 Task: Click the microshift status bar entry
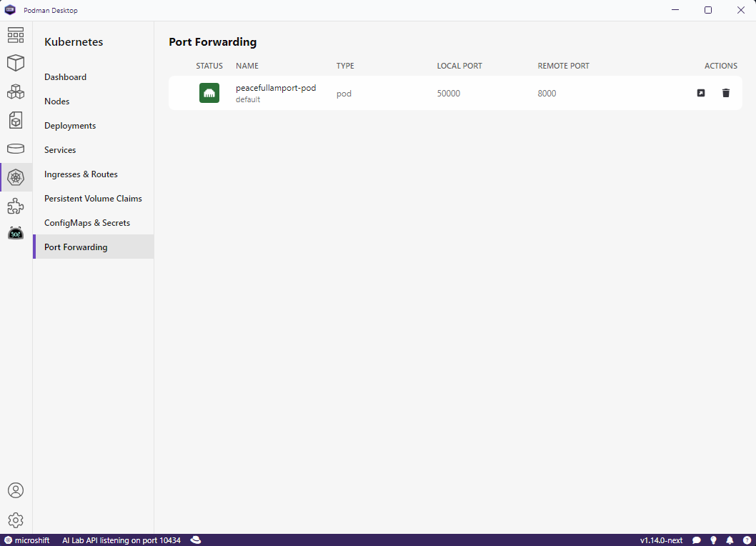28,540
